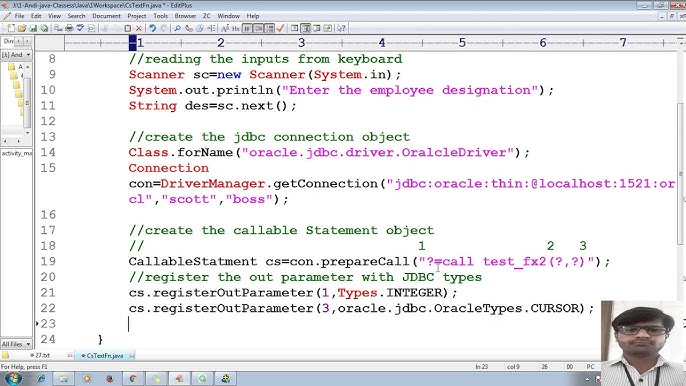Click the red Delete X icon
The height and width of the screenshot is (386, 686).
139,28
